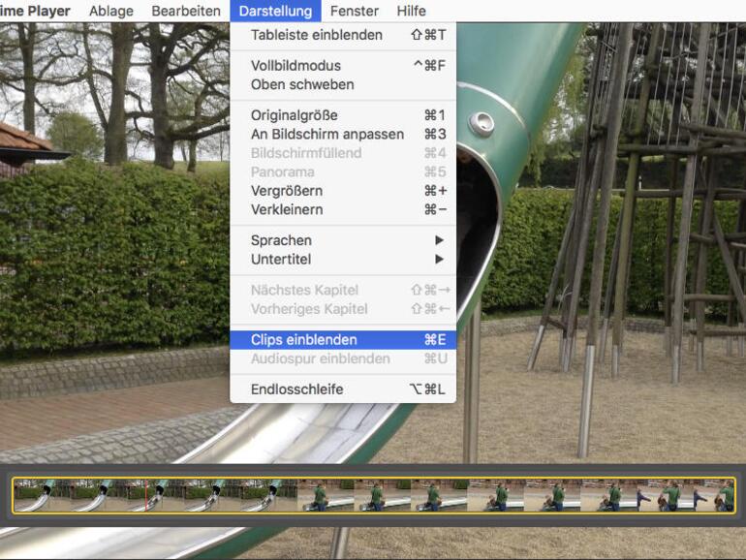Close the open Darstellung menu in menu bar
This screenshot has height=560, width=746.
[x=275, y=11]
